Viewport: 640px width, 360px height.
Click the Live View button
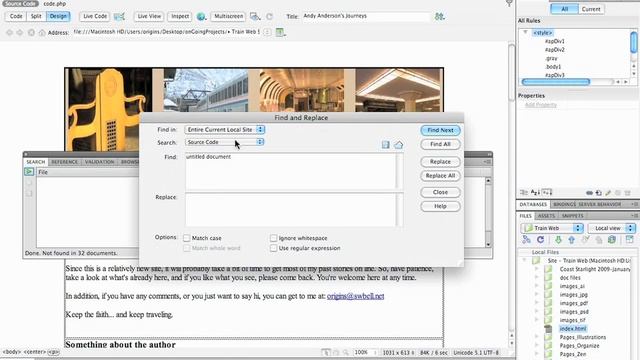pos(149,16)
